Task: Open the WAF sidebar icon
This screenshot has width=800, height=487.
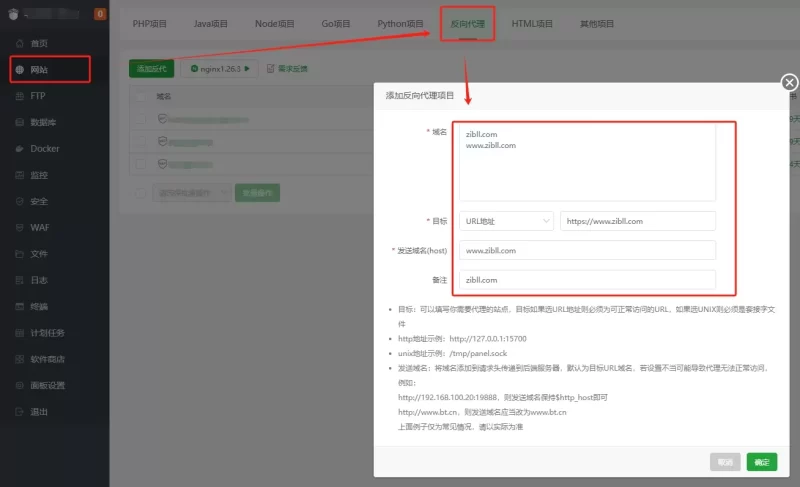Action: click(x=19, y=227)
